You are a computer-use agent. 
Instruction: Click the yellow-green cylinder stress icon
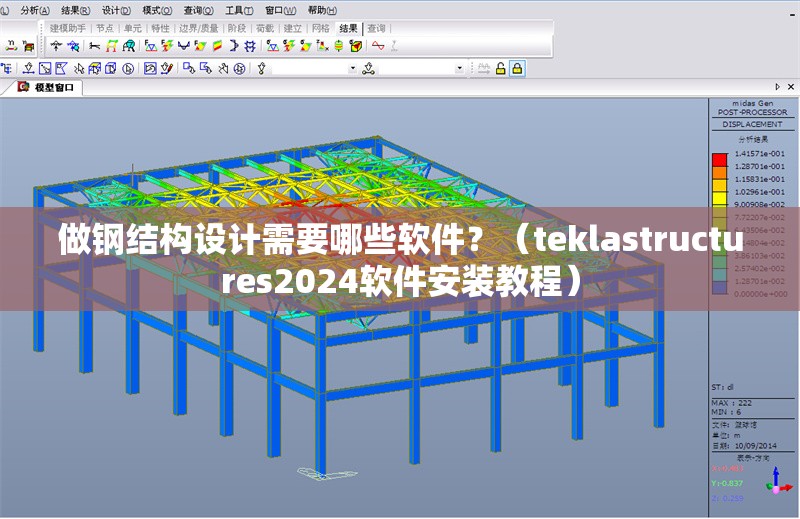click(339, 46)
